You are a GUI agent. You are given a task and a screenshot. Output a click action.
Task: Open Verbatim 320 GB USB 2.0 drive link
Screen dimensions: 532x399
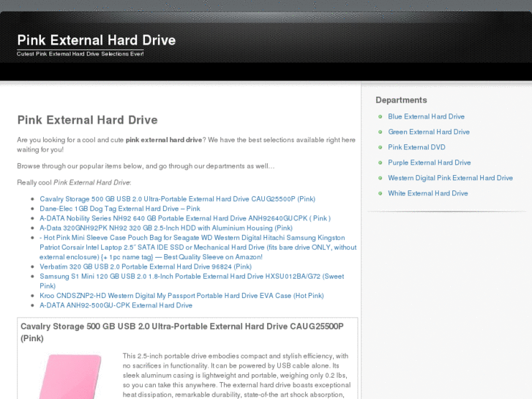tap(146, 266)
